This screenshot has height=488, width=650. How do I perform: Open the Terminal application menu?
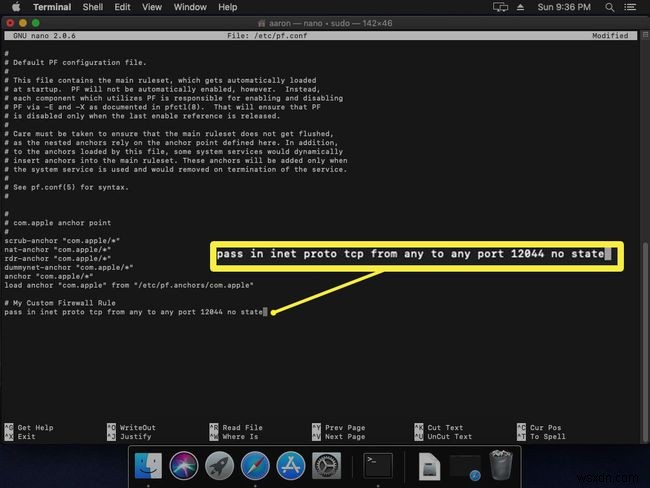pos(52,7)
